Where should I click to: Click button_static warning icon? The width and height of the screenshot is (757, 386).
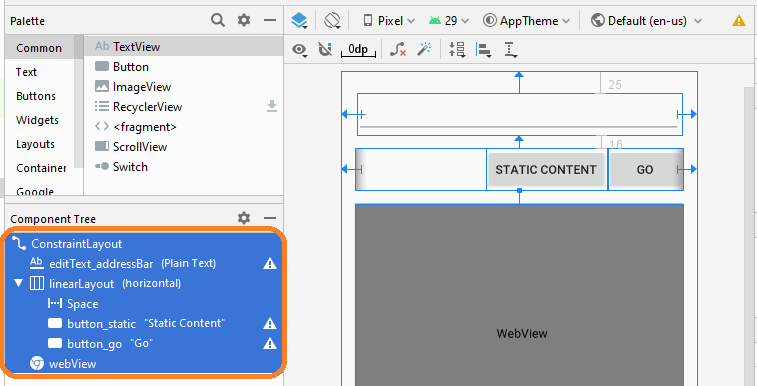[269, 323]
